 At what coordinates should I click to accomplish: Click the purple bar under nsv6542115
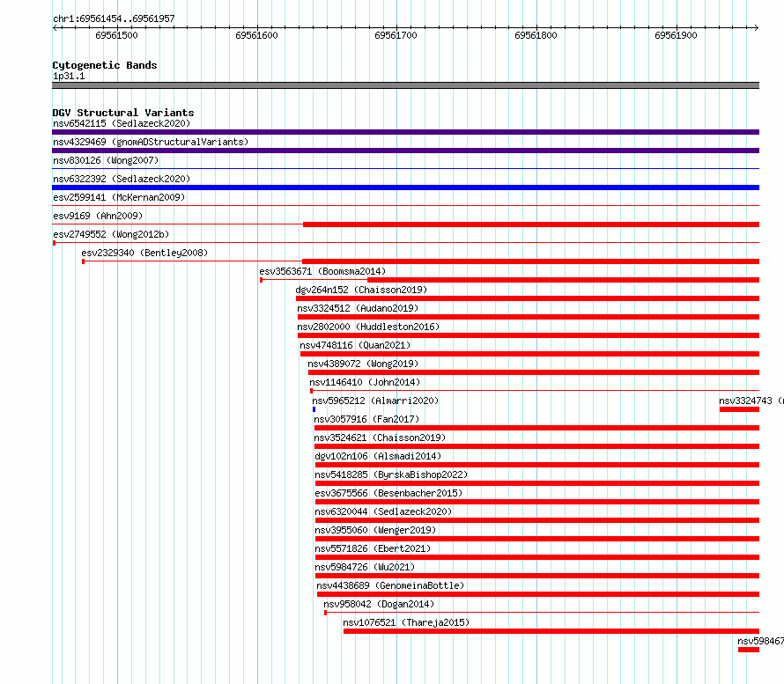(405, 132)
